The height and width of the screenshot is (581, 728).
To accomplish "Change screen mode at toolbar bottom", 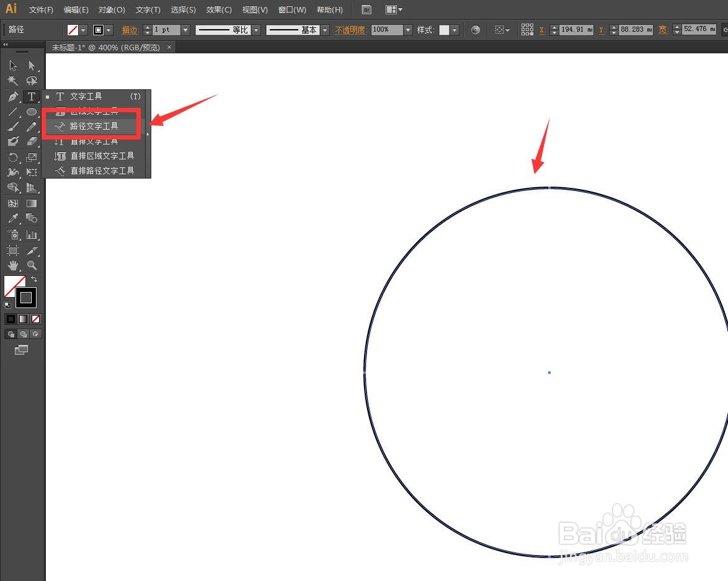I will pyautogui.click(x=21, y=350).
